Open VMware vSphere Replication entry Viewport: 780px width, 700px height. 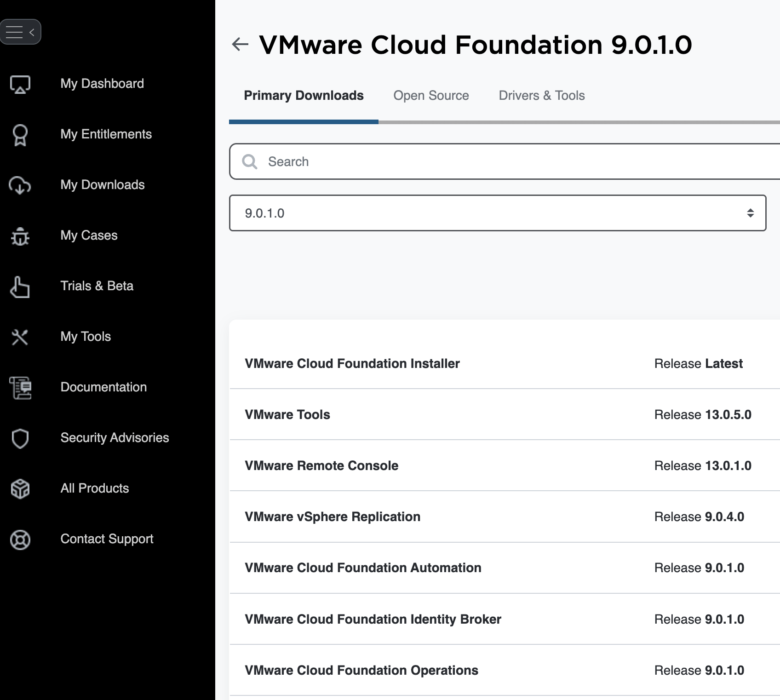332,517
